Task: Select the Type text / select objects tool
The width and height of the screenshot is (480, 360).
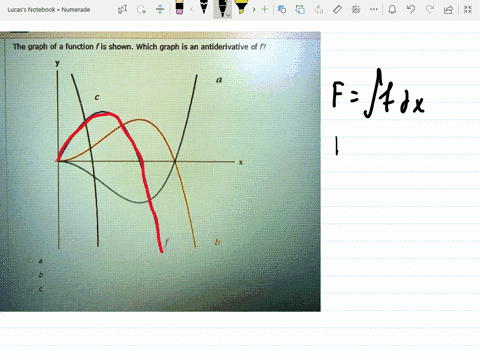Action: point(122,9)
